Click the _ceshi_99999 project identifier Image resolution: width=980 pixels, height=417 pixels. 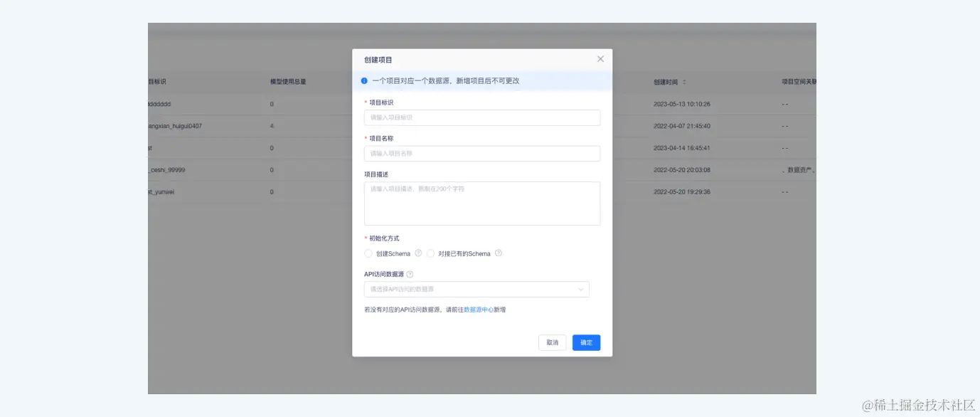(166, 170)
